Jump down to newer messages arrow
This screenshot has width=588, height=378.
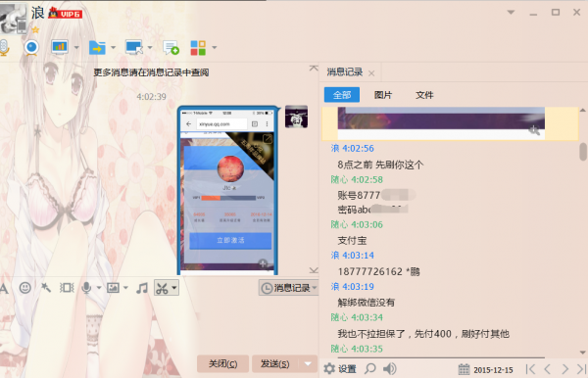coord(314,270)
